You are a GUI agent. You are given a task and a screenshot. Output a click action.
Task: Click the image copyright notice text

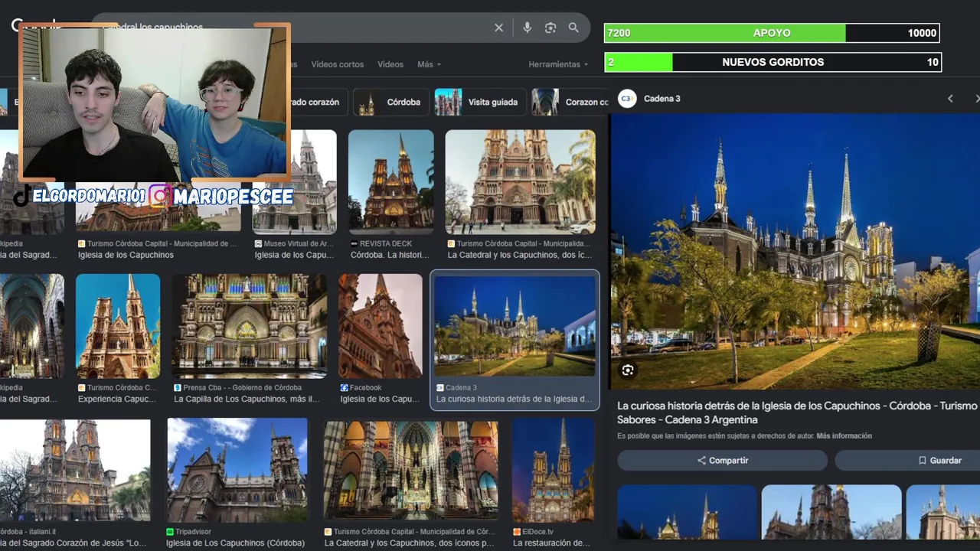click(715, 436)
